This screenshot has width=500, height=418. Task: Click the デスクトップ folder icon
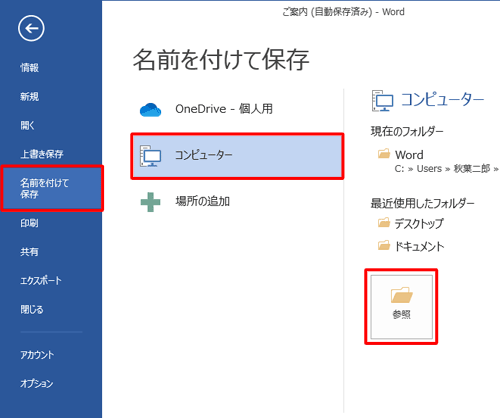click(384, 222)
